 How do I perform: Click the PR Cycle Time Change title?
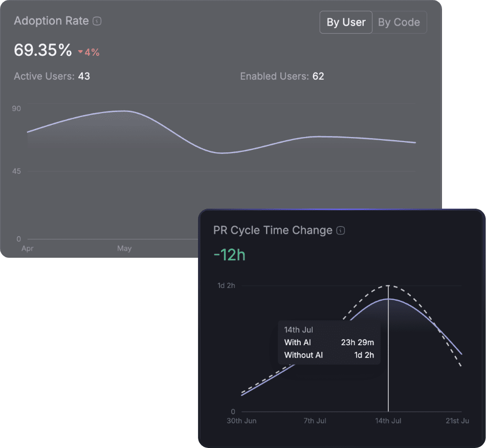click(273, 230)
